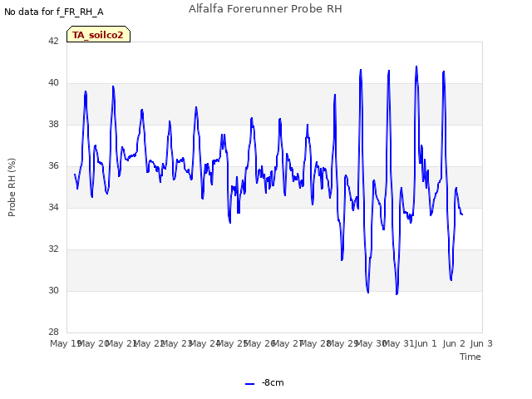Click the lowest data trough near May 31
The height and width of the screenshot is (399, 532).
click(x=397, y=293)
